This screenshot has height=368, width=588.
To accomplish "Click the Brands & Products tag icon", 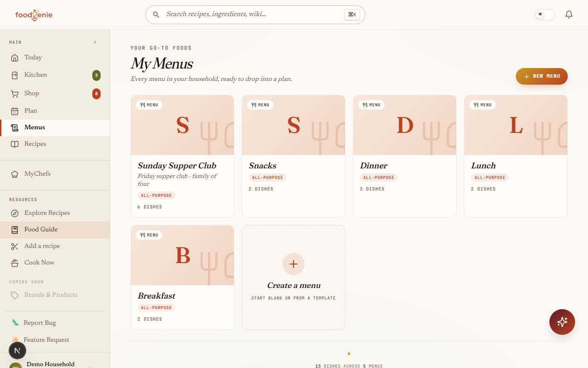I will pyautogui.click(x=15, y=295).
